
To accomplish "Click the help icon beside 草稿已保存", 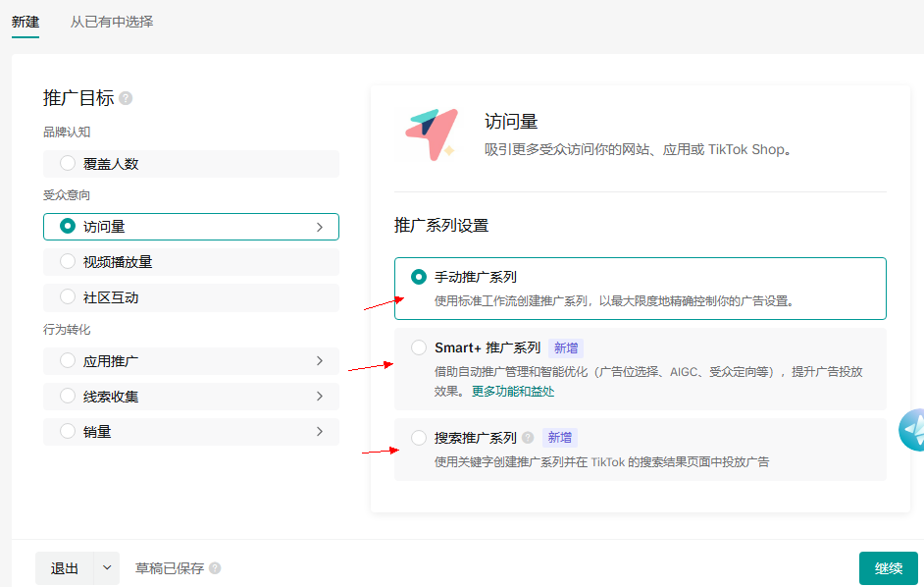I will coord(215,568).
